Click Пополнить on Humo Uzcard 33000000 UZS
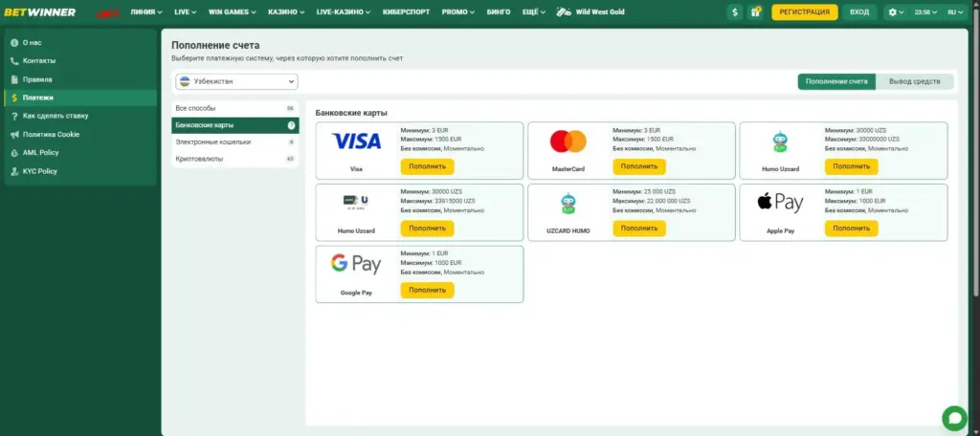Image resolution: width=980 pixels, height=436 pixels. 851,166
